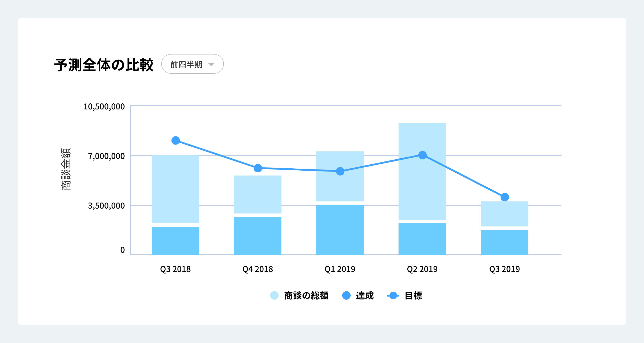
Task: Click the dropdown arrow next to 前四半期
Action: 211,65
